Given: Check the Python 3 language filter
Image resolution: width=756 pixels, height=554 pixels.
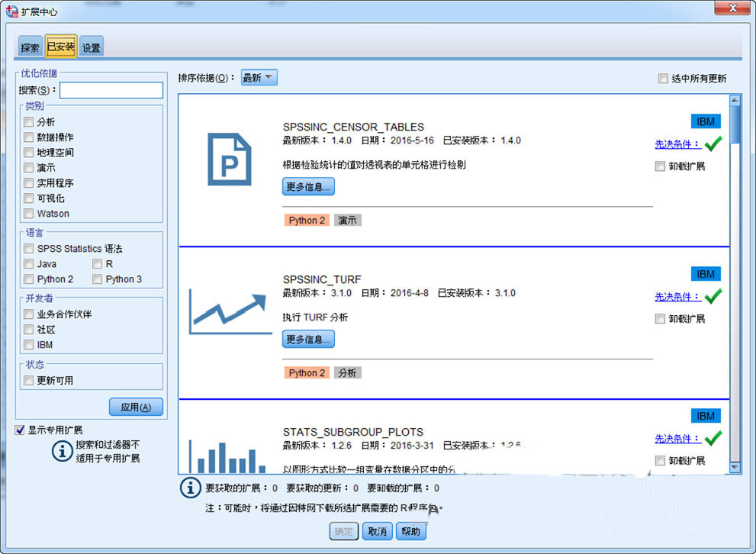Looking at the screenshot, I should 97,279.
